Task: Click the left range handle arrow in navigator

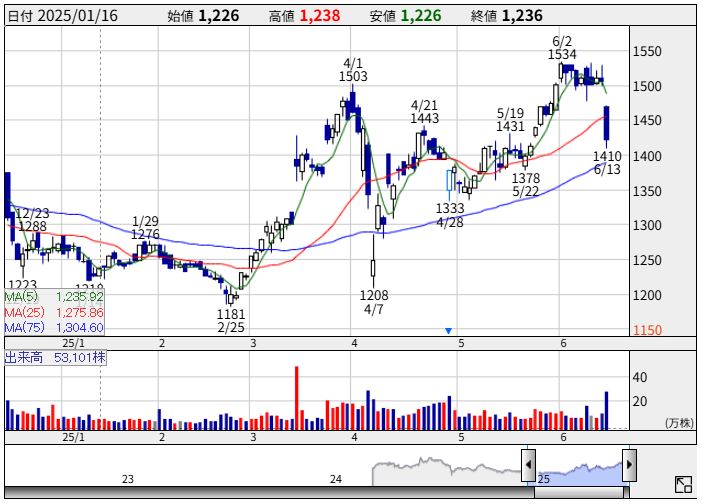Action: click(528, 465)
